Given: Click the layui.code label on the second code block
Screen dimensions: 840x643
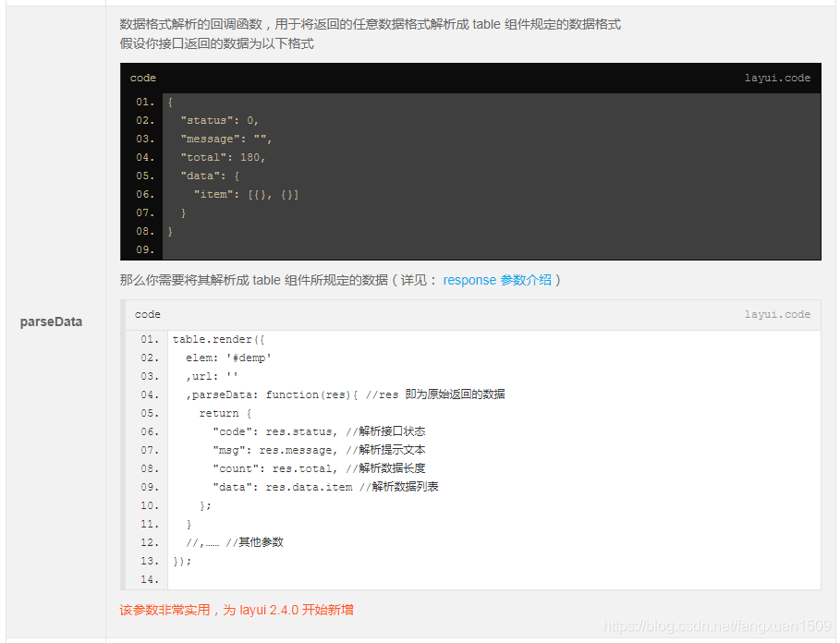Looking at the screenshot, I should click(777, 314).
